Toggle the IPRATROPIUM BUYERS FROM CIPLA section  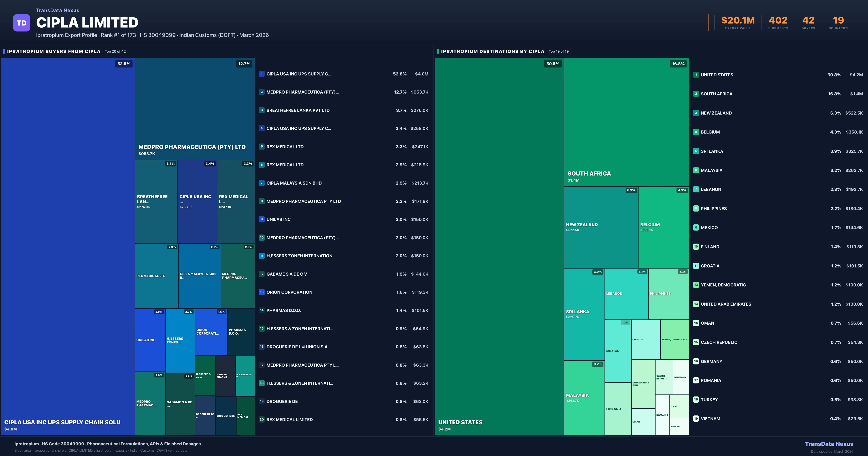point(54,51)
